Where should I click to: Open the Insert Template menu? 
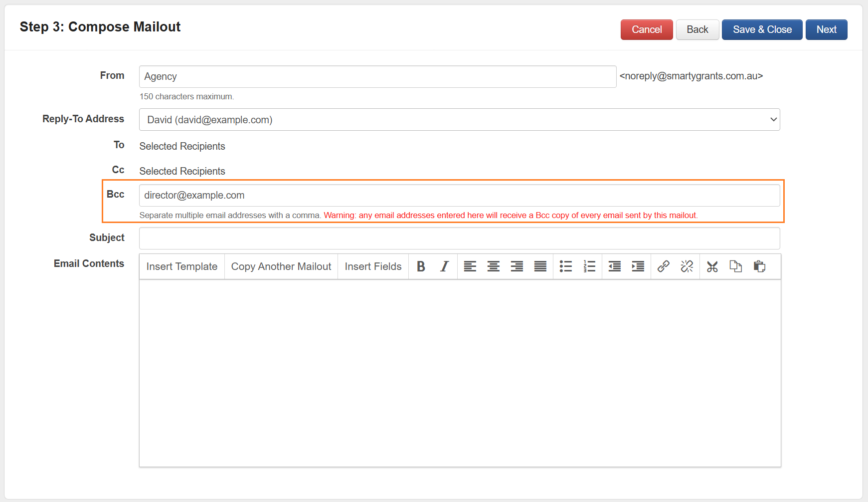point(181,266)
